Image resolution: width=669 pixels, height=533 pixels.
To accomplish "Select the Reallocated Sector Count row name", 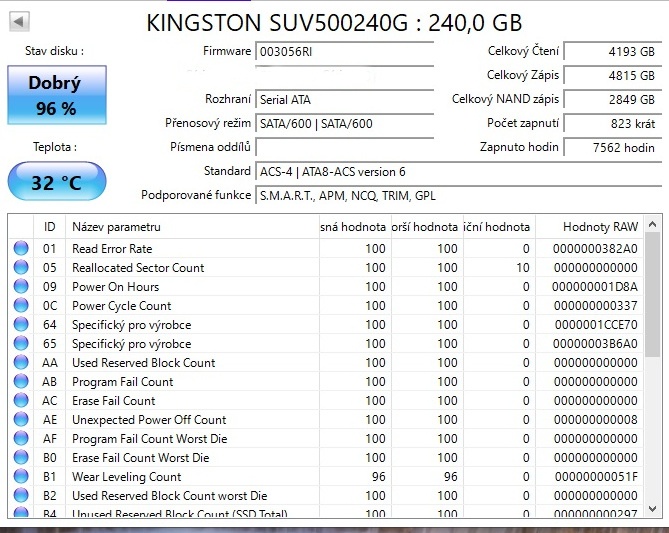I will [138, 268].
